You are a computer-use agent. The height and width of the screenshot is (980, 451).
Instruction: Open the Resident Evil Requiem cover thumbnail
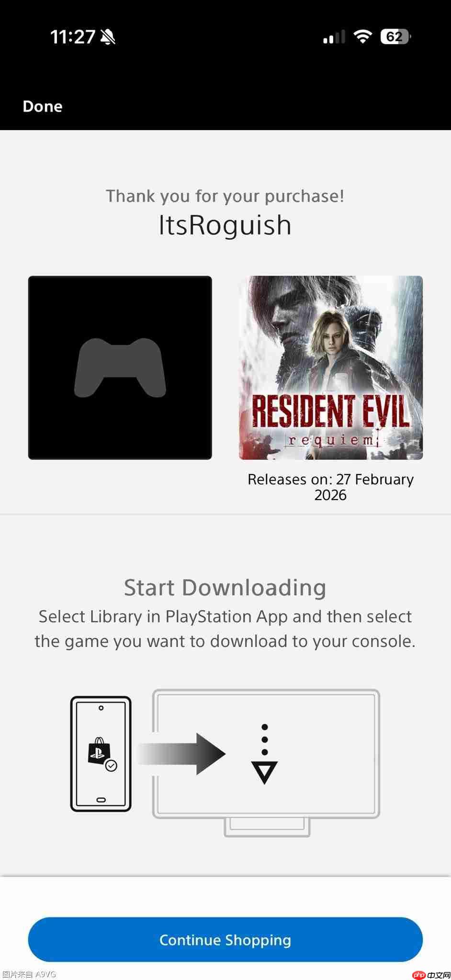coord(331,367)
